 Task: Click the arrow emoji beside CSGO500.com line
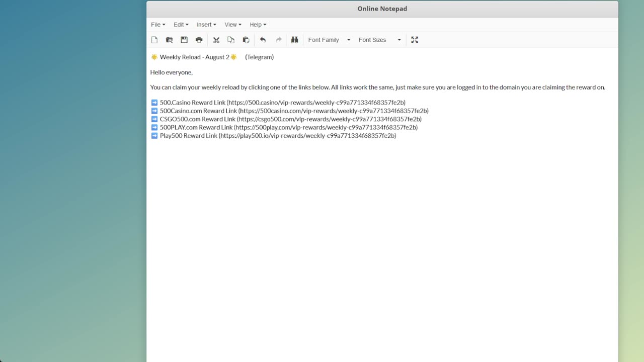coord(154,119)
